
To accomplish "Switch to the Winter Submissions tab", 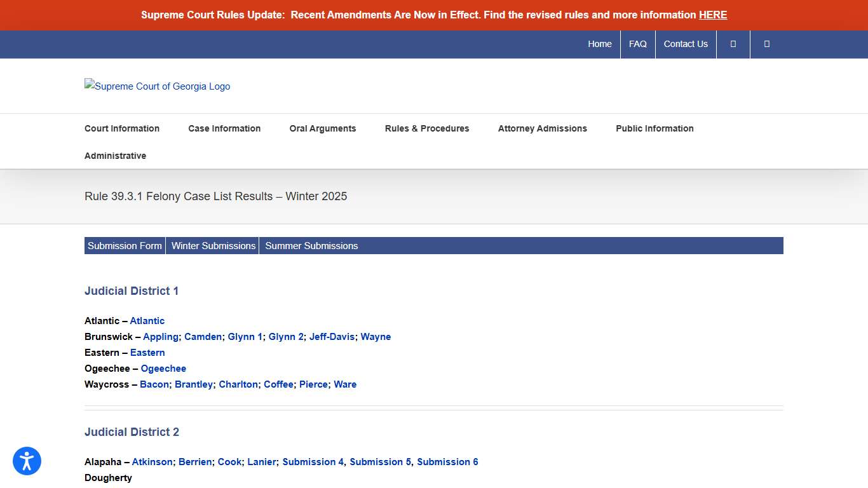I will pyautogui.click(x=213, y=245).
